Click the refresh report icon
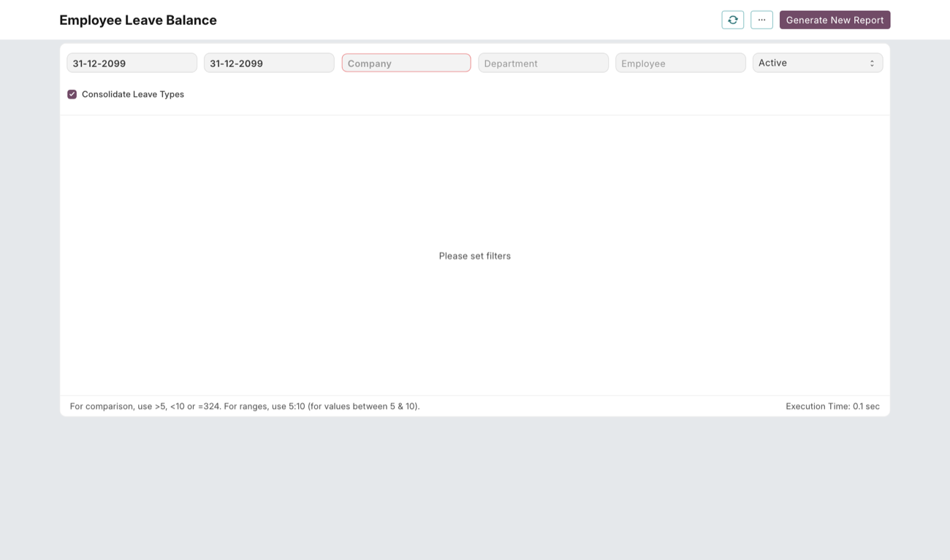The width and height of the screenshot is (950, 560). [732, 20]
